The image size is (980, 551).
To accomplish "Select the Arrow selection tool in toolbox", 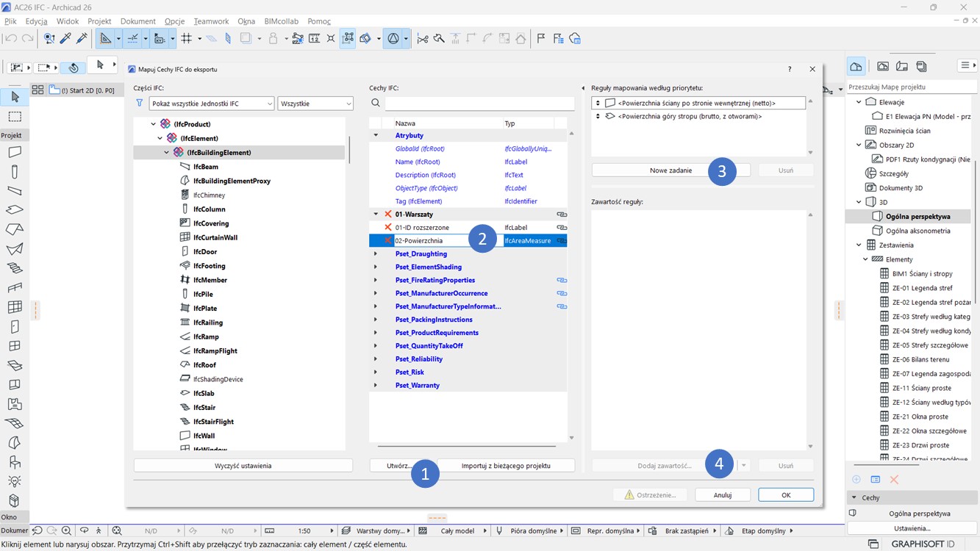I will tap(15, 97).
